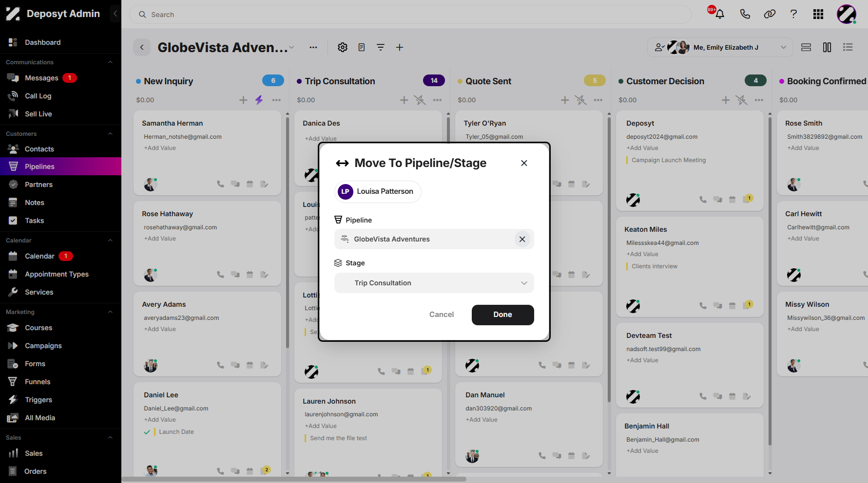The image size is (868, 483).
Task: Add a card to New Inquiry
Action: click(243, 100)
